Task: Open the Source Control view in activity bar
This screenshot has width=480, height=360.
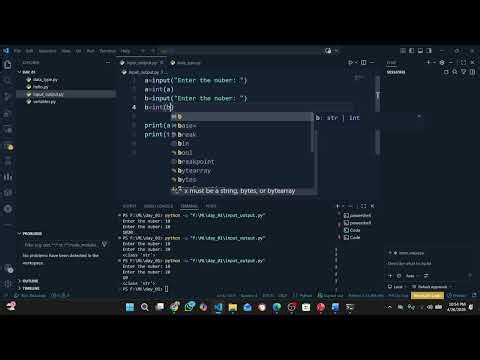Action: click(x=8, y=97)
